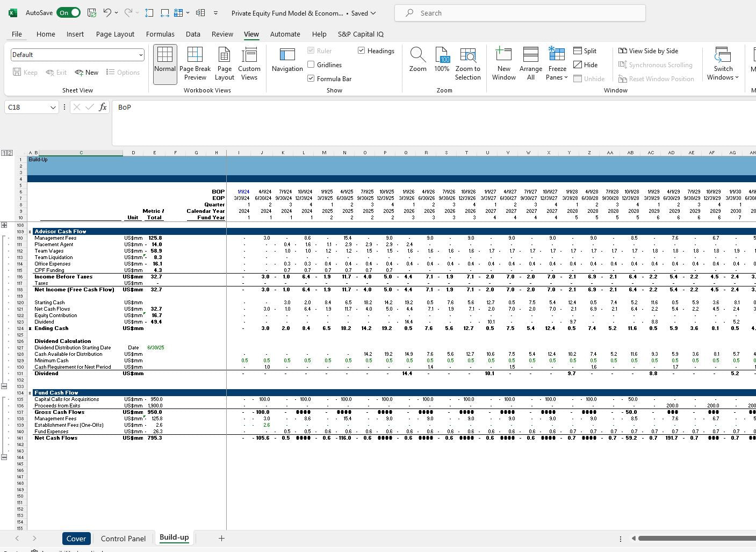Select the Page Layout view icon
Viewport: 756px width, 552px height.
[224, 63]
